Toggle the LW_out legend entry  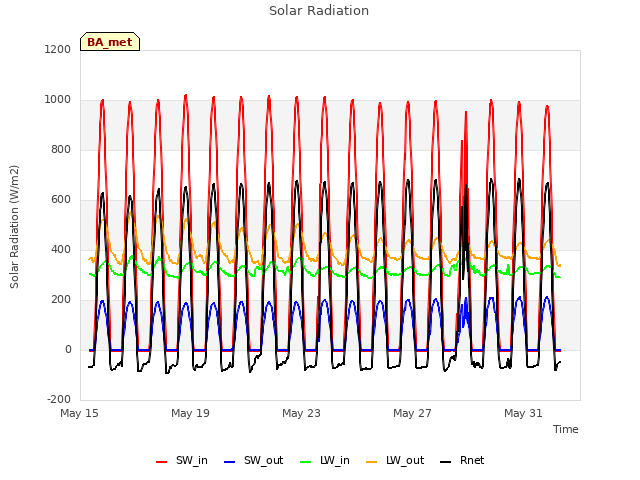click(x=395, y=460)
